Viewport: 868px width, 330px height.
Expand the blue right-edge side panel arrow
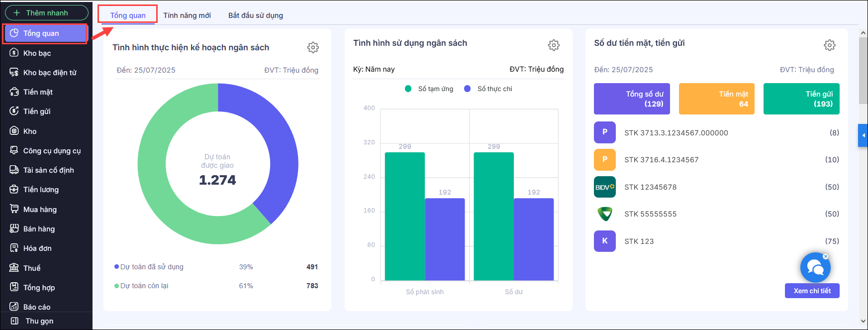click(863, 135)
